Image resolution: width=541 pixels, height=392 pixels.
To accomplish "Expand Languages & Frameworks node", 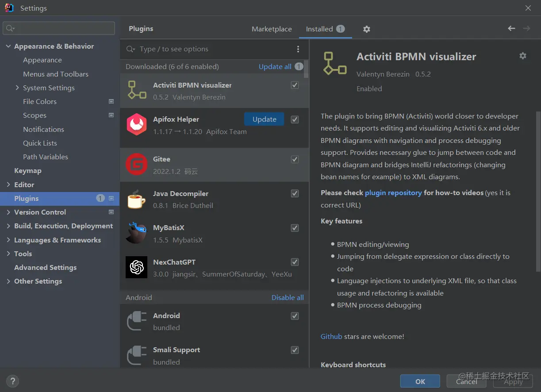I will pos(8,240).
